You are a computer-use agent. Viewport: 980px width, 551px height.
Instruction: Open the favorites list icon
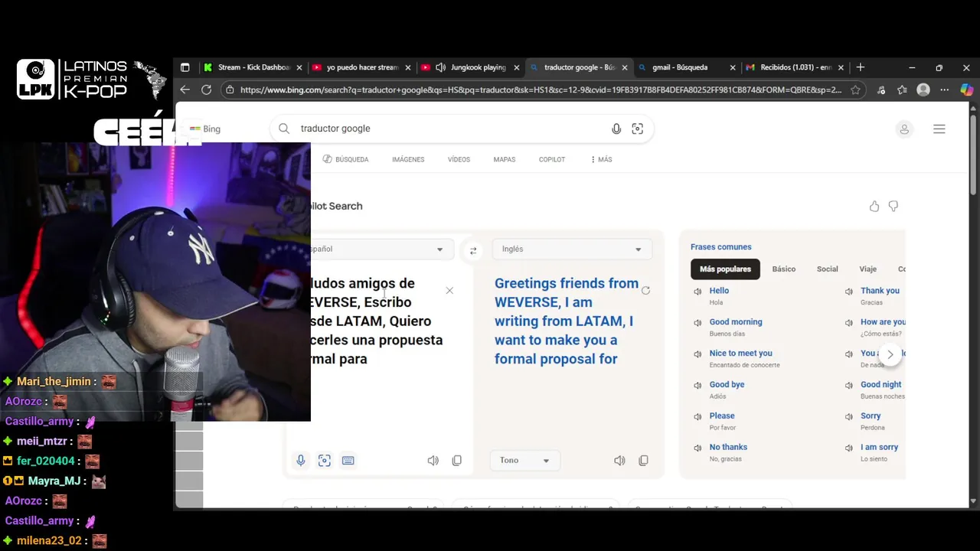[902, 90]
